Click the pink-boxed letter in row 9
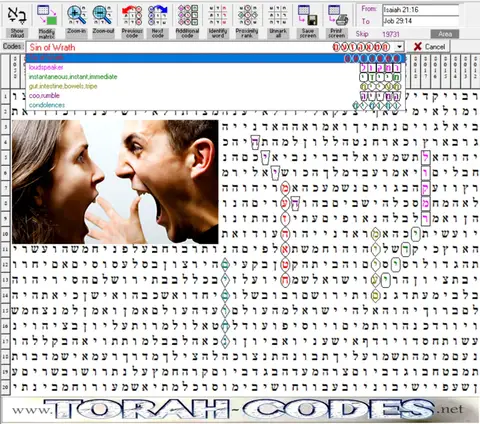Viewport: 480px width, 424px height. pyautogui.click(x=426, y=219)
